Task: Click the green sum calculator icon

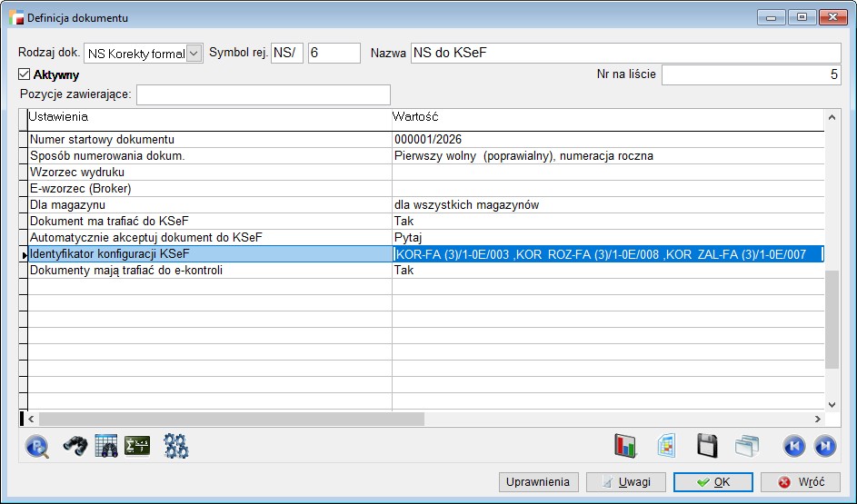Action: 137,446
